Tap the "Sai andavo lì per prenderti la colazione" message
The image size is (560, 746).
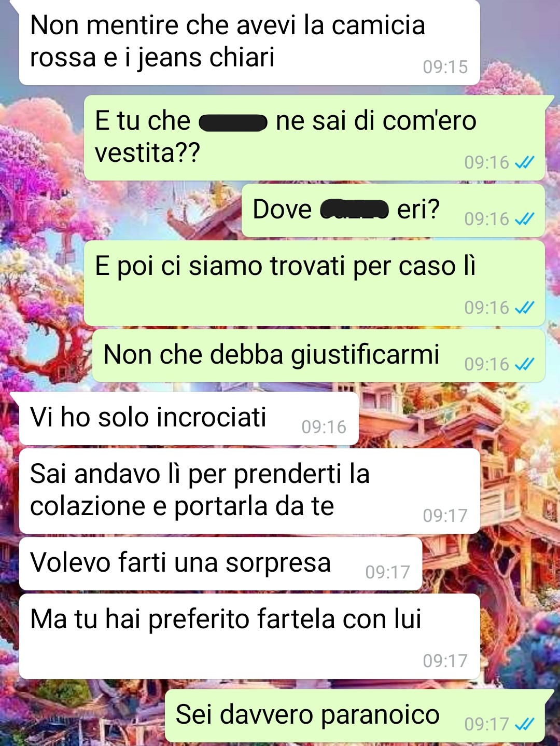249,491
